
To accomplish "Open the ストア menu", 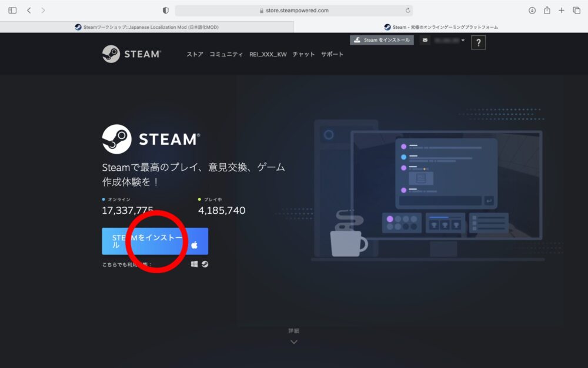I will click(x=195, y=54).
